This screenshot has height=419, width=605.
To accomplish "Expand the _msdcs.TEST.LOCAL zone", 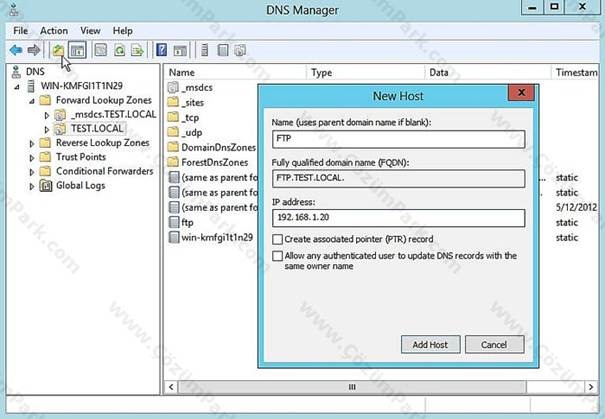I will point(47,115).
